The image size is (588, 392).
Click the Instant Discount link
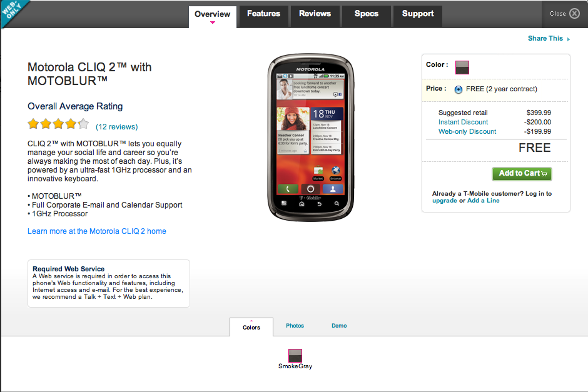coord(463,122)
